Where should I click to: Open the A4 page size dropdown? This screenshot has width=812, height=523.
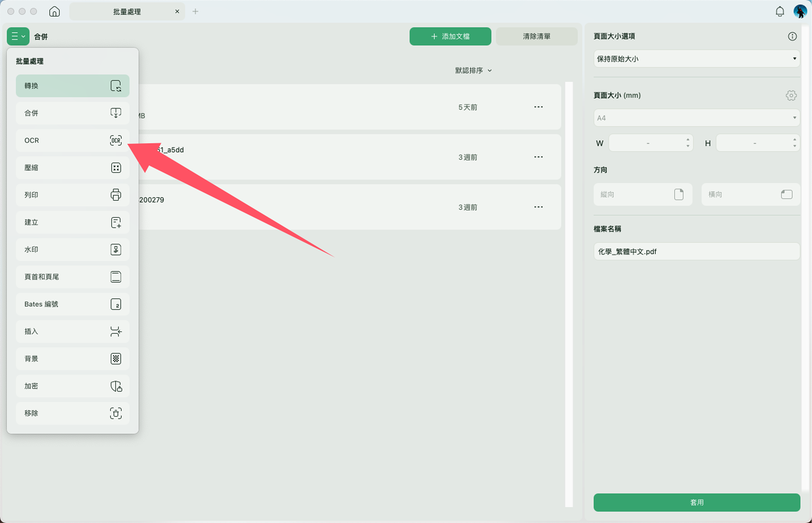[696, 118]
